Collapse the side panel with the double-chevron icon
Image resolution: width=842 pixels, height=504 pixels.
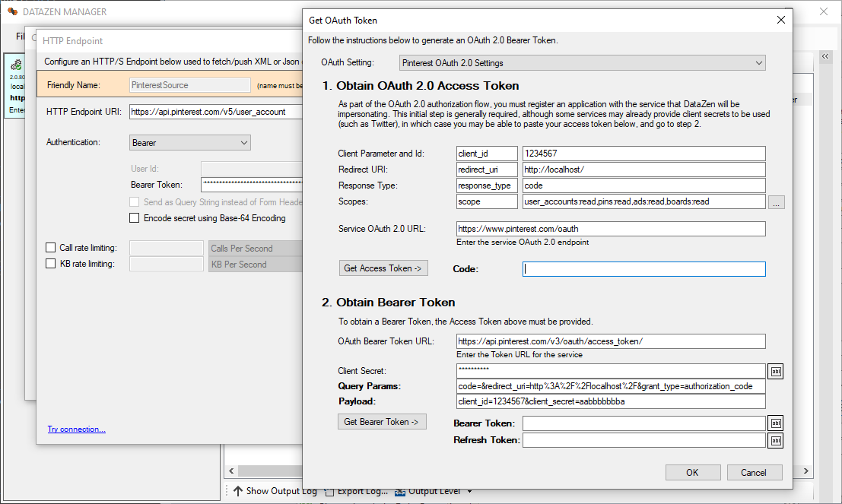pyautogui.click(x=825, y=55)
